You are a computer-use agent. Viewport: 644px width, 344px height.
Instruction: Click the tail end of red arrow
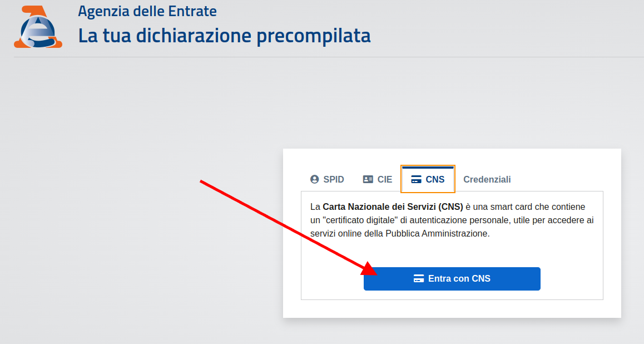201,181
